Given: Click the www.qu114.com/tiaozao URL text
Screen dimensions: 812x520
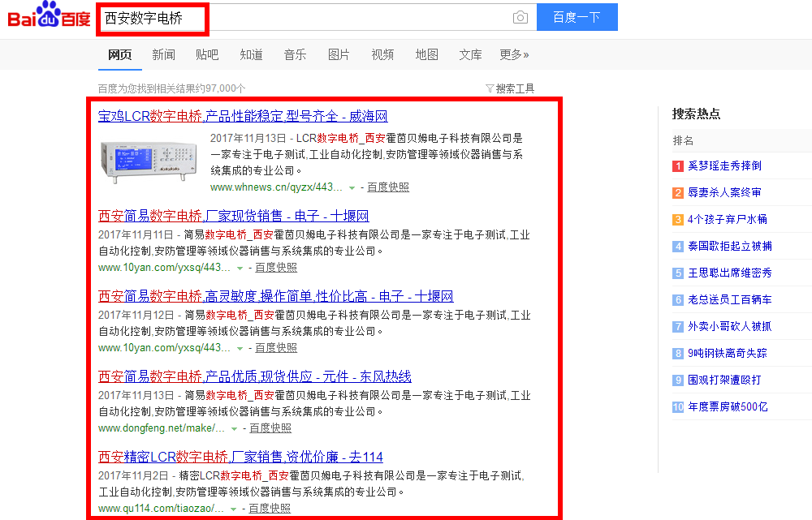Looking at the screenshot, I should click(161, 509).
